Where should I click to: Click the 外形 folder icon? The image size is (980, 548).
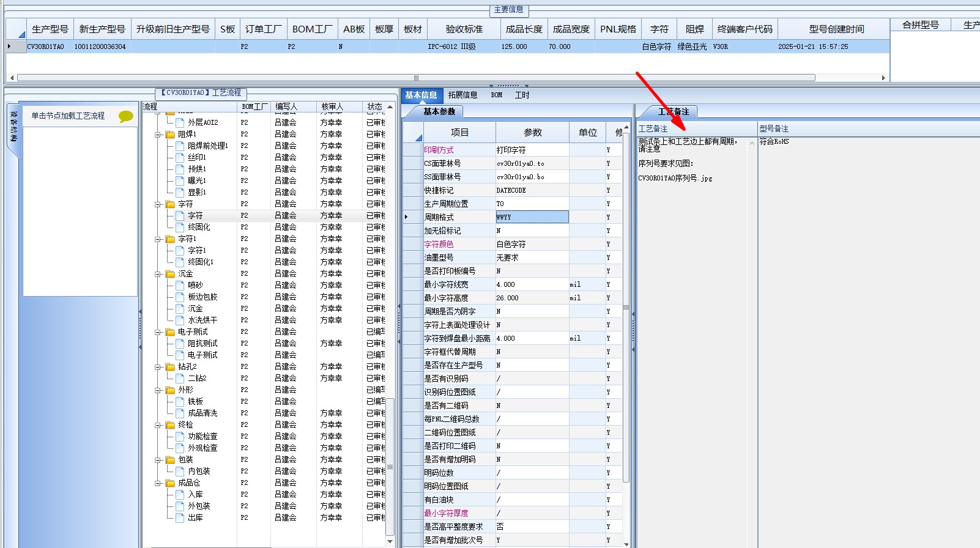click(x=171, y=390)
